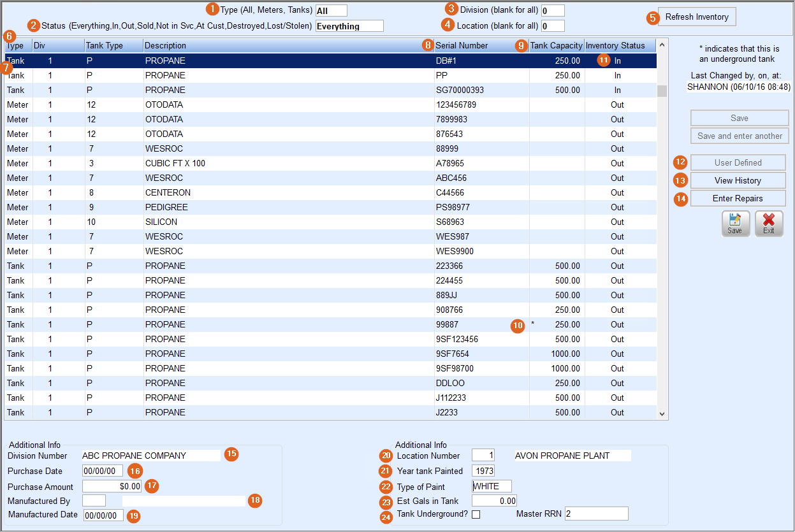Click the Enter Repairs button
The image size is (795, 532).
click(738, 198)
